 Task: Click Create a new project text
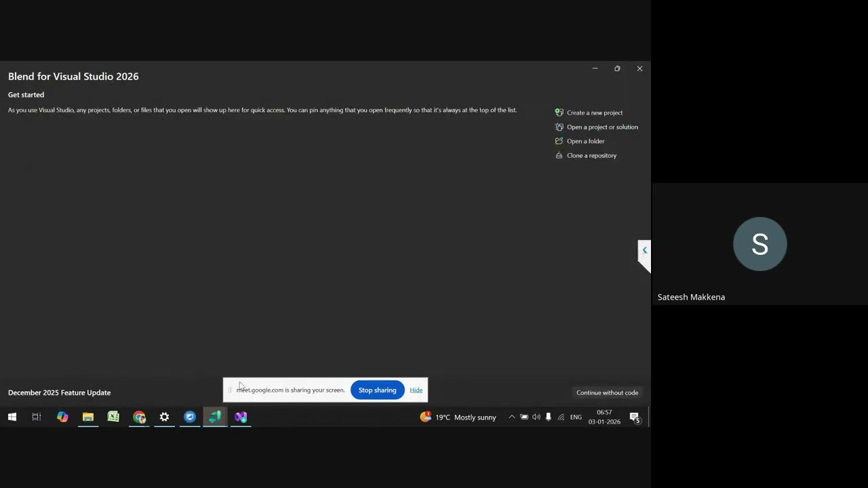[595, 113]
